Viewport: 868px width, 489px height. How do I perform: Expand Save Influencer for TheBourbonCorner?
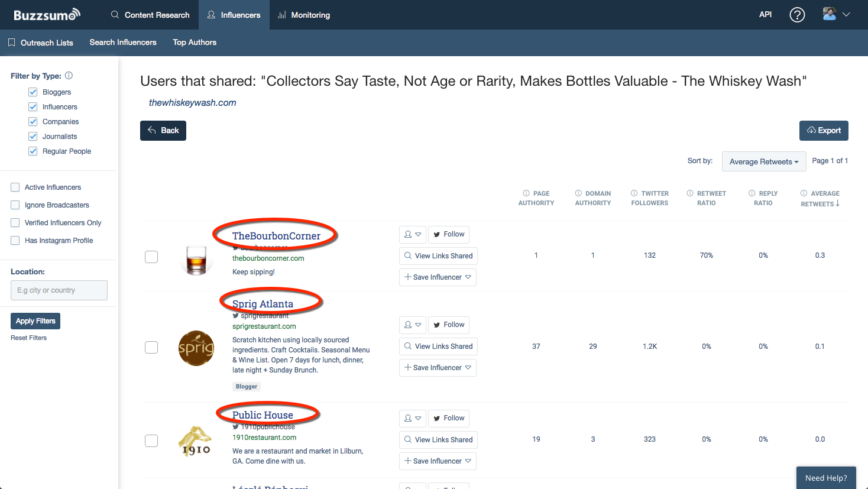pyautogui.click(x=438, y=277)
